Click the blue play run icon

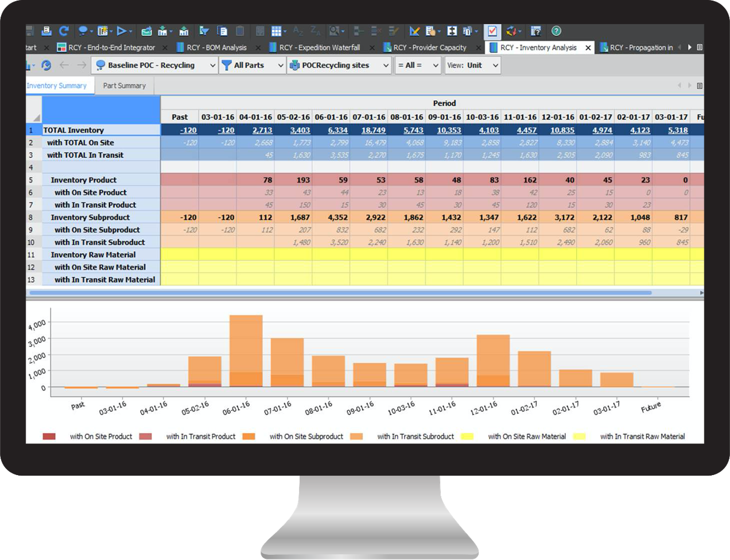pyautogui.click(x=122, y=31)
